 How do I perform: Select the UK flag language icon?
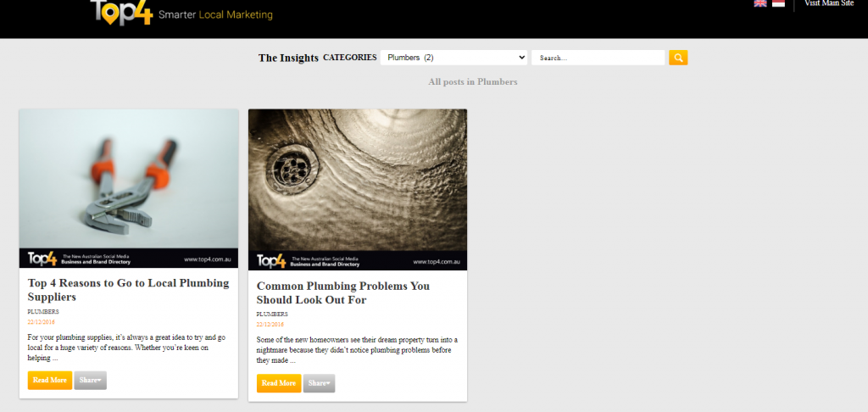760,3
